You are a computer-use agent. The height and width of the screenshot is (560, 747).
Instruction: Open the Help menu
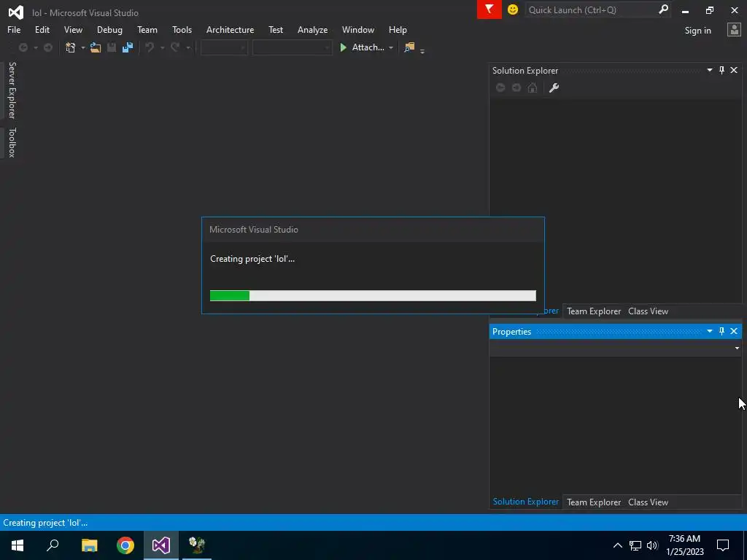click(398, 29)
